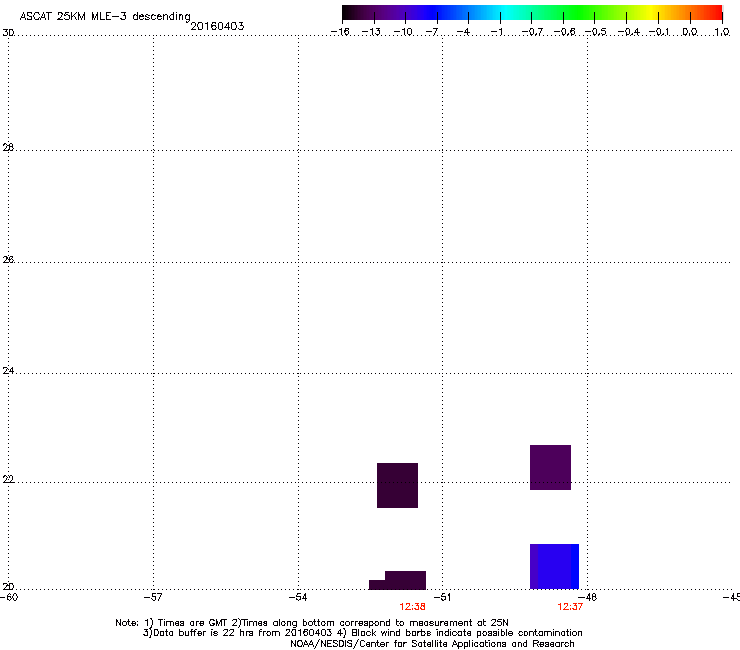Click the red pass time 12:37
The image size is (740, 650).
(570, 607)
